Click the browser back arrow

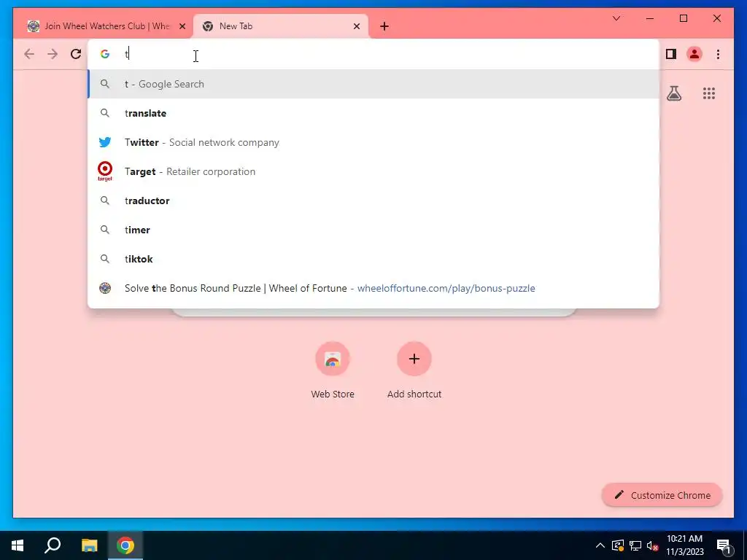29,54
